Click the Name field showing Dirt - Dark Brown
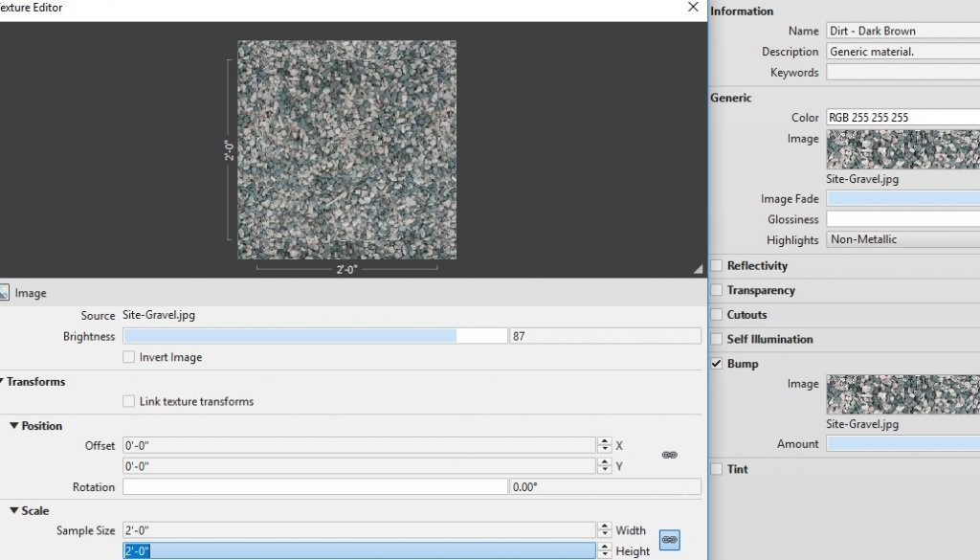 902,30
